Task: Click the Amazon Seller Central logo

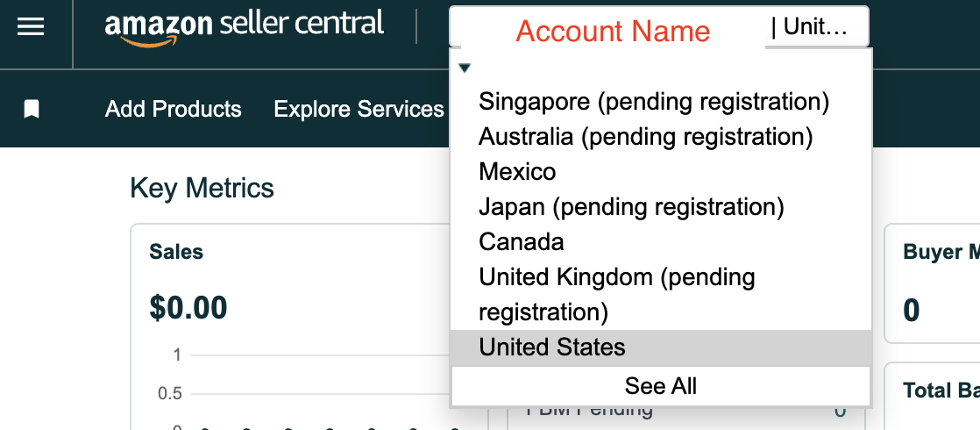Action: click(x=244, y=25)
